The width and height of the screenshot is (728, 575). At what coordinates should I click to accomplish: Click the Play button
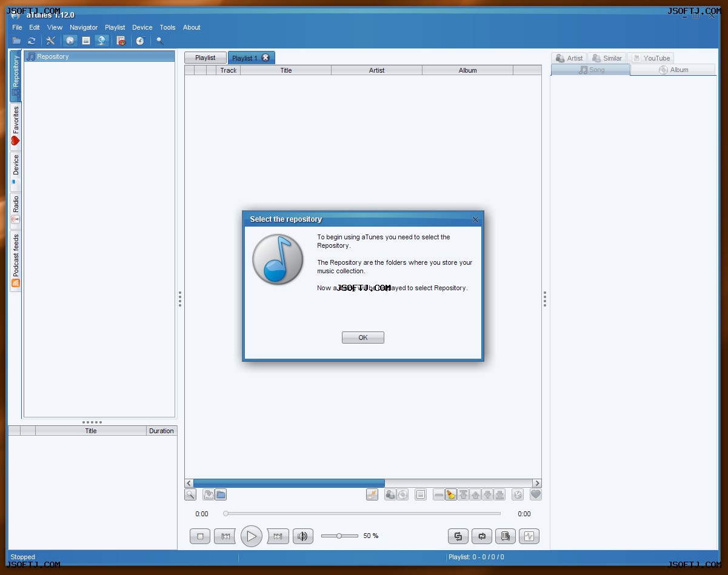click(252, 536)
